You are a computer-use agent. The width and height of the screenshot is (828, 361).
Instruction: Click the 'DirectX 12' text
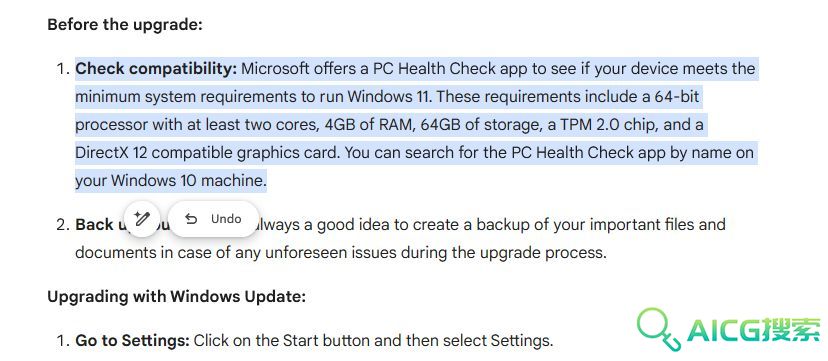111,153
